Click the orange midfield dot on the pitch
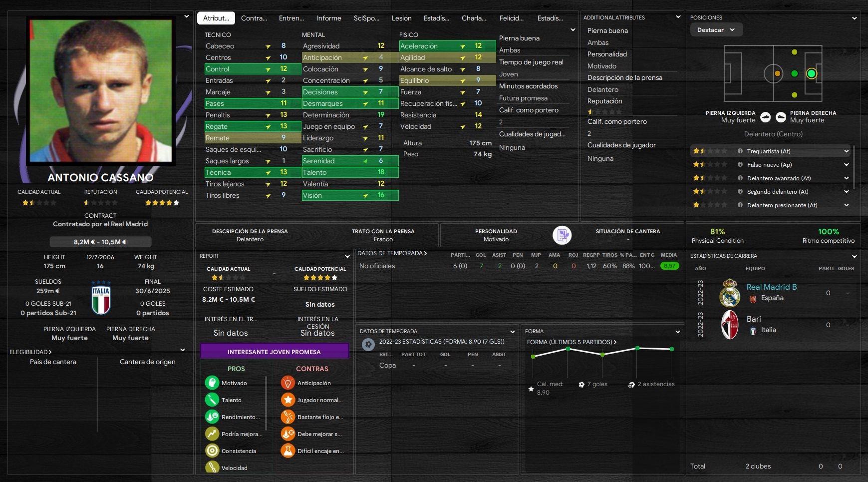Image resolution: width=868 pixels, height=482 pixels. pos(778,73)
